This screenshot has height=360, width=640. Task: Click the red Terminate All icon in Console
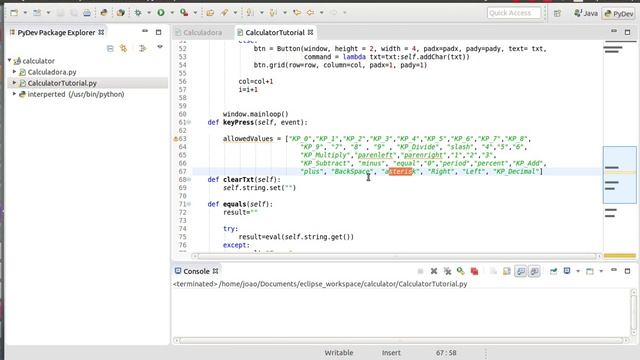point(474,271)
